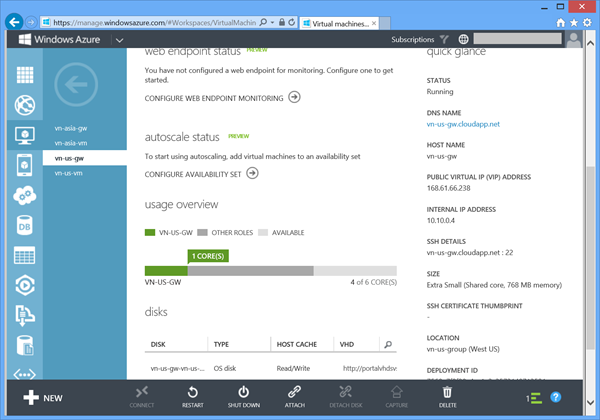Screen dimensions: 600x420
Task: Click Configure Web Endpoint Monitoring arrow
Action: (x=294, y=97)
